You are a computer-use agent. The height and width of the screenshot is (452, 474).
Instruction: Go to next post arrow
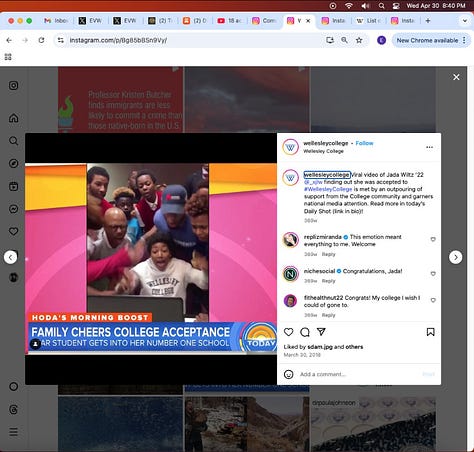coord(456,257)
